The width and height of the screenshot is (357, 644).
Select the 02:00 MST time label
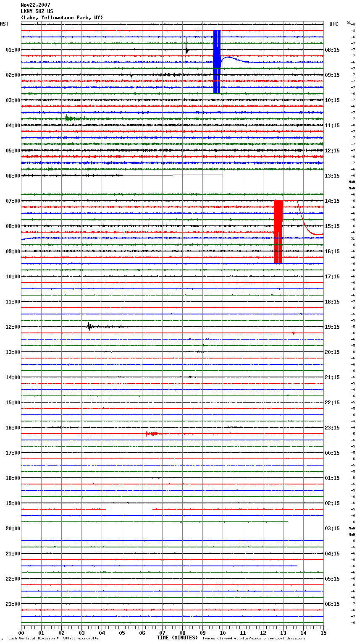13,75
